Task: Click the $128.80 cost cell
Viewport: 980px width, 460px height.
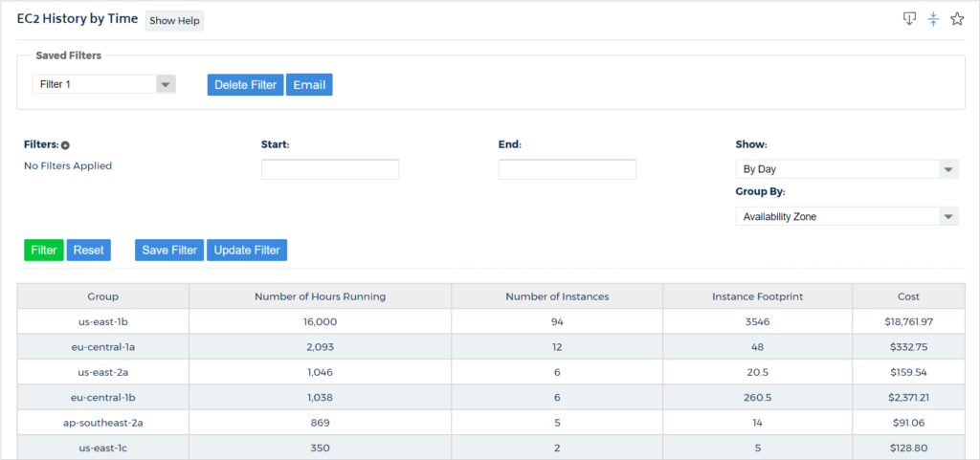Action: click(908, 448)
